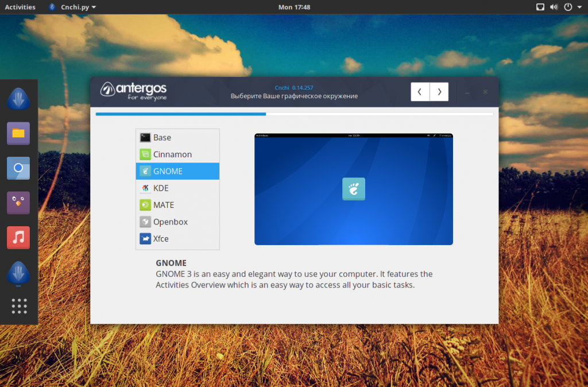Pick the MATE desktop environment
The height and width of the screenshot is (387, 588).
pos(163,205)
